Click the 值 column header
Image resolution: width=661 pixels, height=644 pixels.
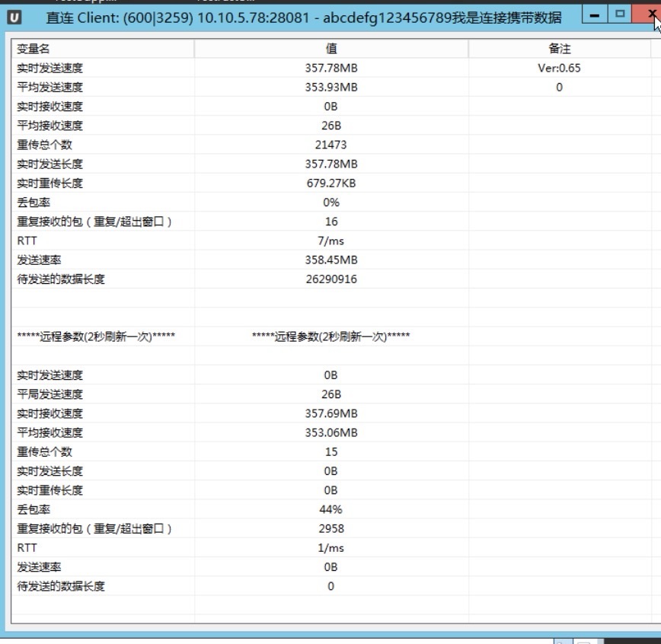[x=331, y=49]
